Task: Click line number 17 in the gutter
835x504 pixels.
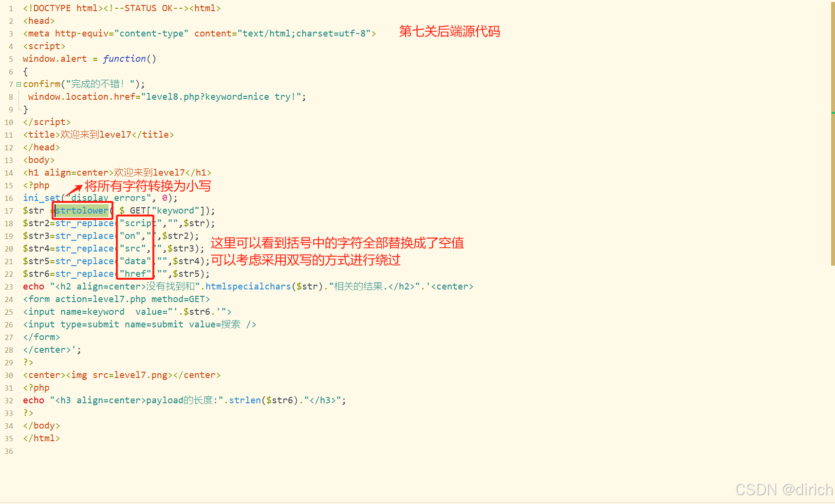Action: [x=9, y=211]
